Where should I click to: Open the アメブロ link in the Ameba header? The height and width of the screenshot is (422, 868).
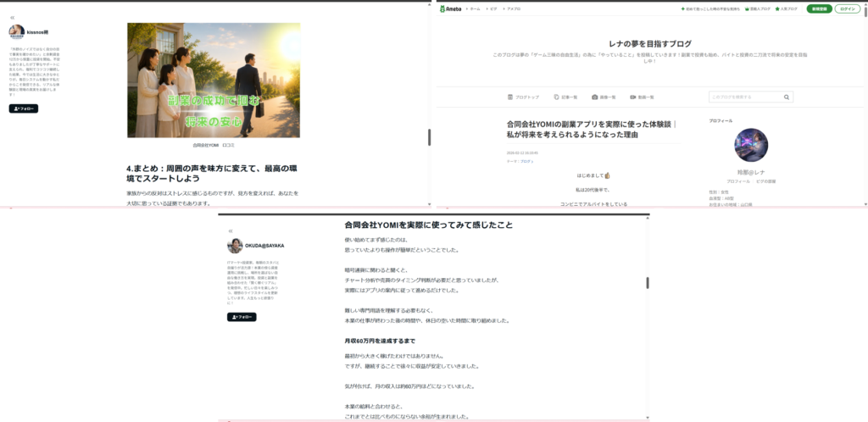click(x=514, y=8)
